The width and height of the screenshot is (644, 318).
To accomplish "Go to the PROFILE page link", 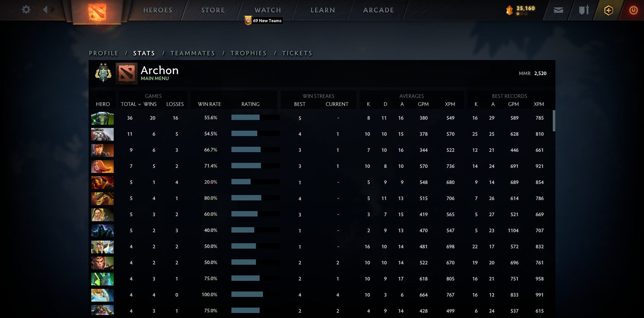I will point(104,53).
